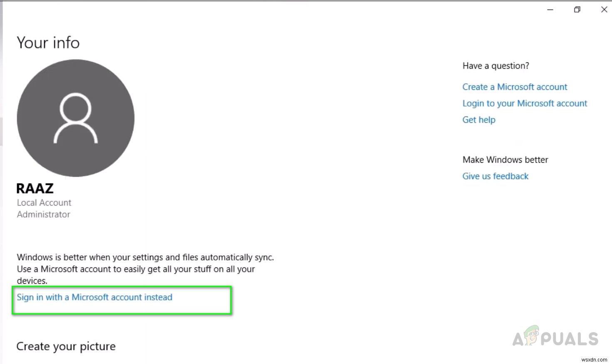Screen dimensions: 612x364
Task: Click the default user profile avatar
Action: tap(75, 118)
